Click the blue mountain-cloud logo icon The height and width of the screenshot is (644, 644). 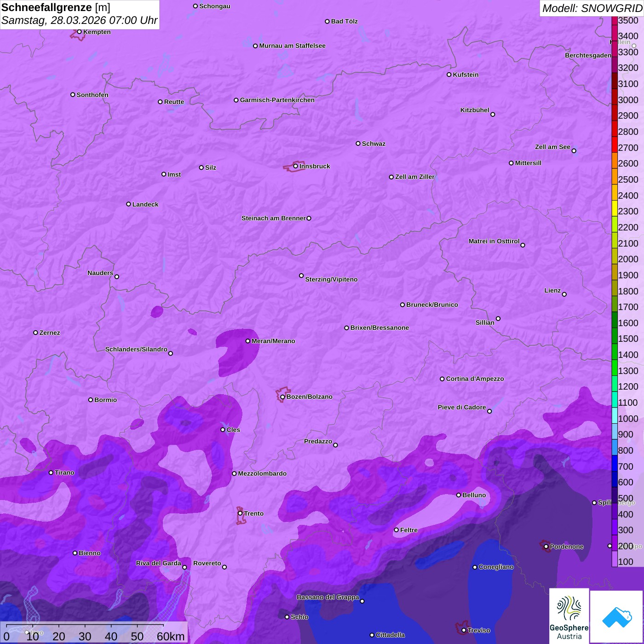pos(617,617)
